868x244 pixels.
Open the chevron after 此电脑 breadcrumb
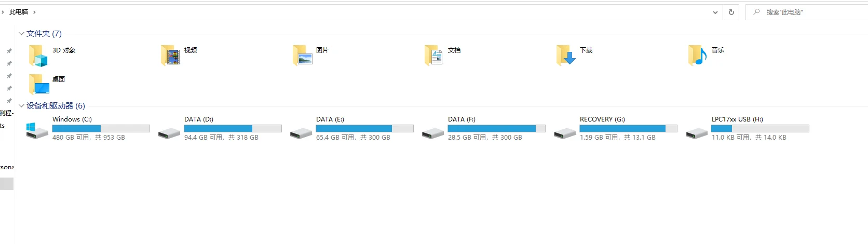tap(34, 12)
